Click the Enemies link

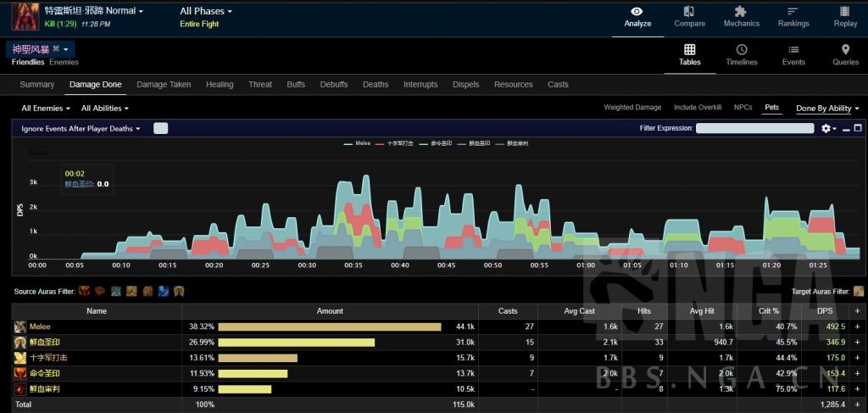(64, 62)
